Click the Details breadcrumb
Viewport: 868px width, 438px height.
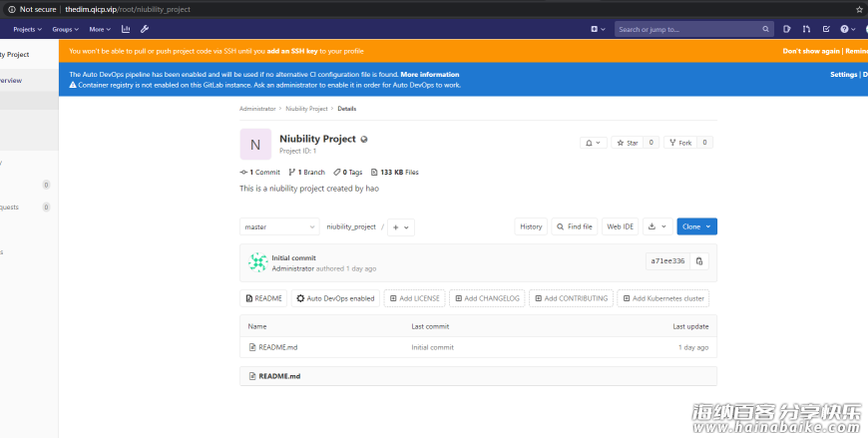pos(347,109)
